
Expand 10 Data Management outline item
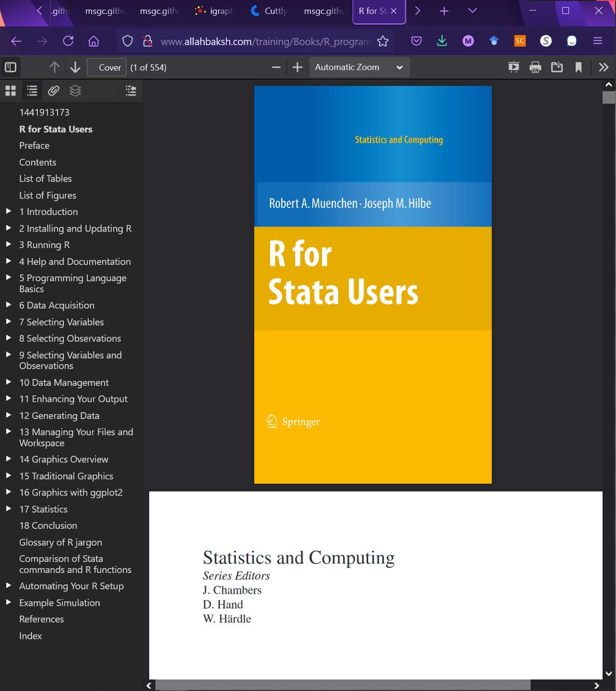(9, 382)
